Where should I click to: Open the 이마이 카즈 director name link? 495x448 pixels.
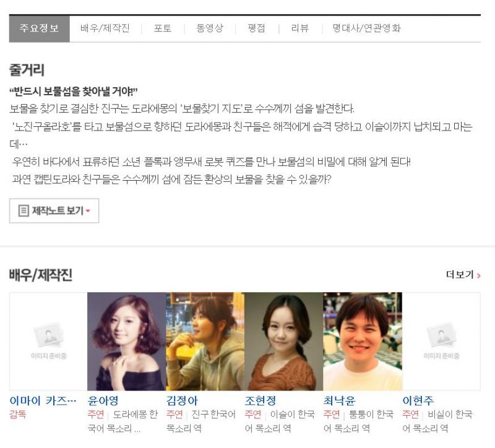click(43, 400)
